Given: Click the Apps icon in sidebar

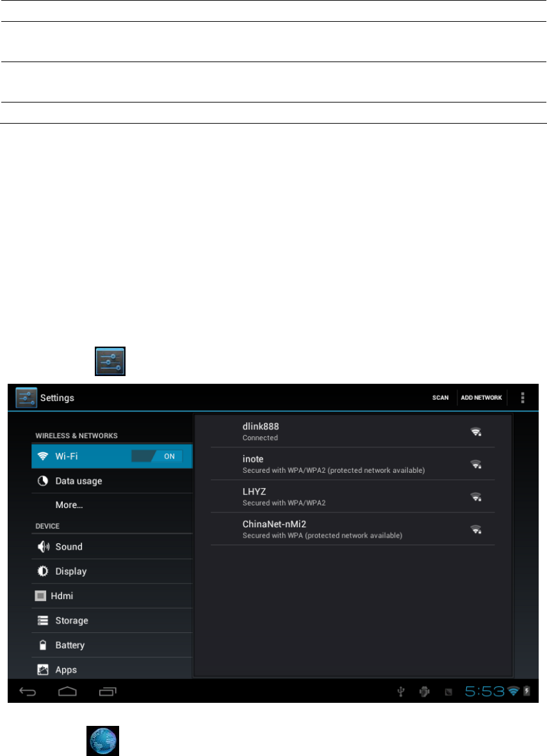Looking at the screenshot, I should click(43, 670).
